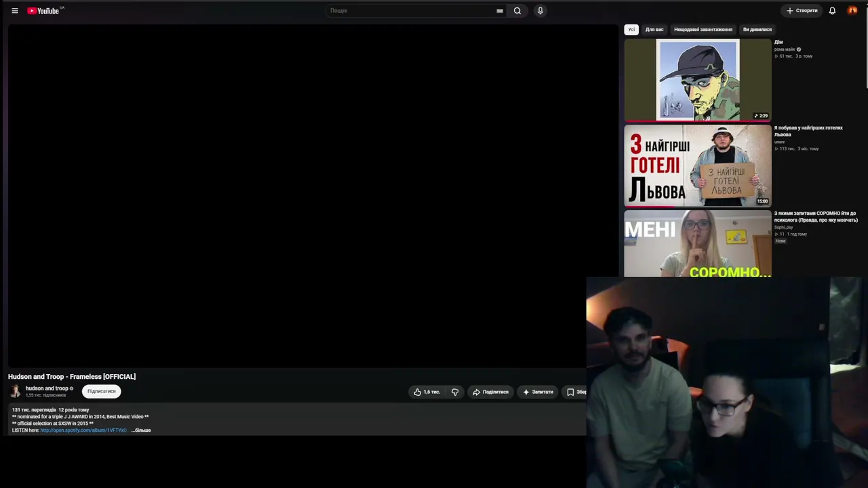Viewport: 868px width, 488px height.
Task: Click the 1,55 тис. підписників subscriber count
Action: [45, 395]
